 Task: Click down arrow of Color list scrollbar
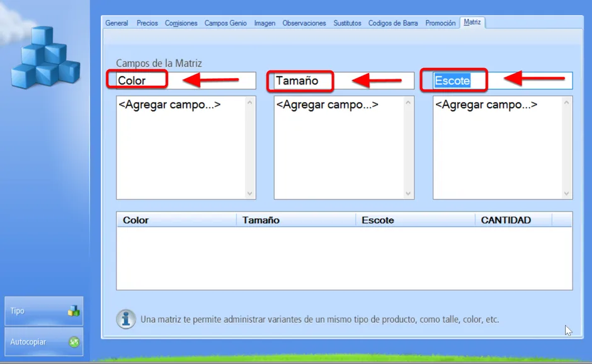249,193
